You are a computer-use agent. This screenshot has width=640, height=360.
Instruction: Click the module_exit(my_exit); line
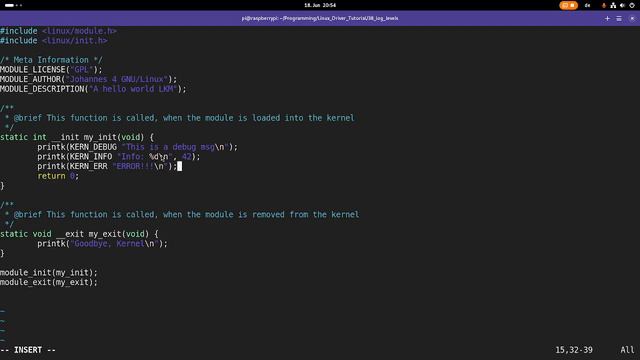(49, 282)
